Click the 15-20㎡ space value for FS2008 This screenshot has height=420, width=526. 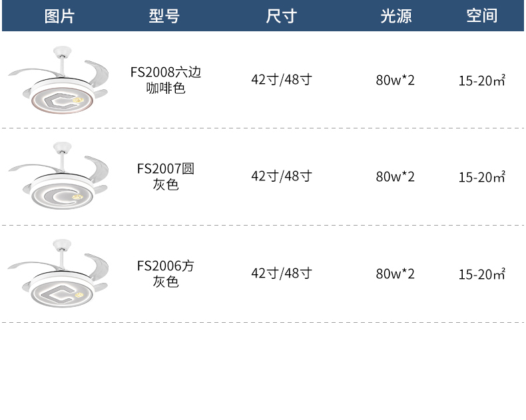481,81
